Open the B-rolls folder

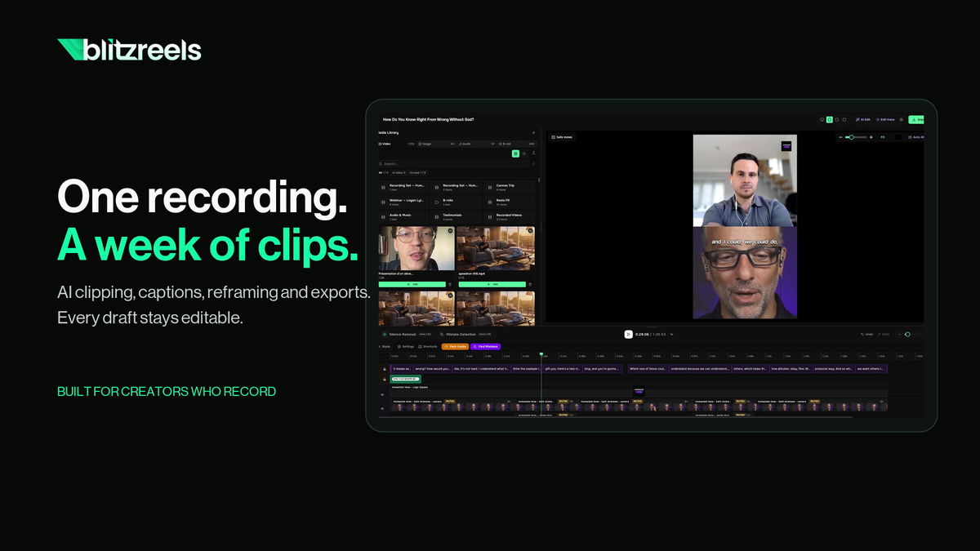pyautogui.click(x=457, y=202)
